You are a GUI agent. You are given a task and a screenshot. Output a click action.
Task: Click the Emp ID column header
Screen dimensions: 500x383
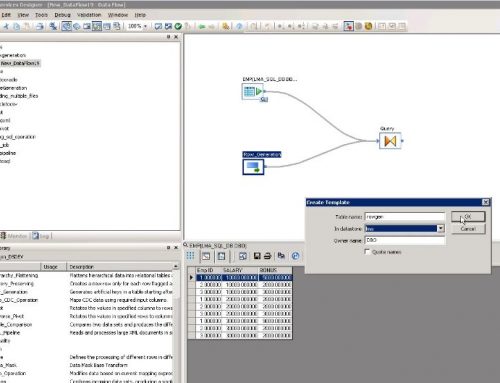[209, 270]
